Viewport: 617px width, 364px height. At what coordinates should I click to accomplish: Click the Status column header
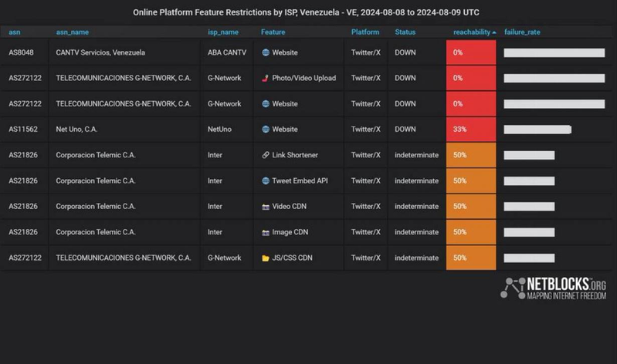405,32
